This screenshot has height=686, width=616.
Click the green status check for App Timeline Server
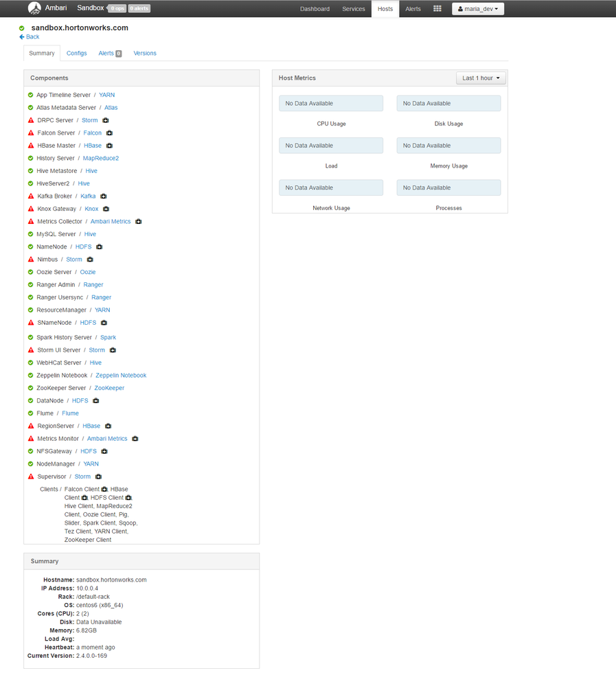[x=31, y=95]
